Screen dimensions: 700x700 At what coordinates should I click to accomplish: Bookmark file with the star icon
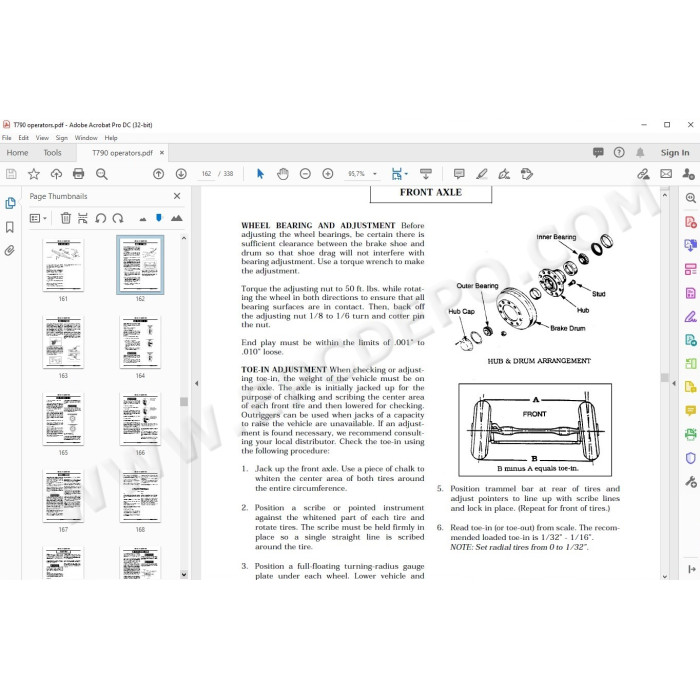pyautogui.click(x=34, y=174)
